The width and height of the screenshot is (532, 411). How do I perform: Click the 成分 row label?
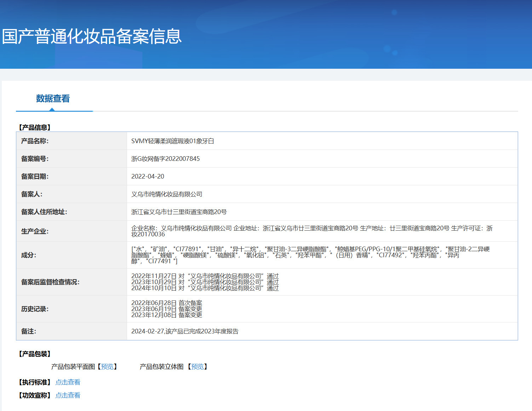pos(29,255)
